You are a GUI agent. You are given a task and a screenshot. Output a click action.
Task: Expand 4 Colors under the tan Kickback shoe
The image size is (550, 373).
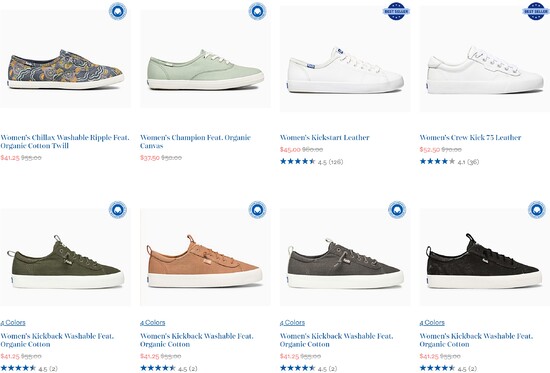click(153, 322)
